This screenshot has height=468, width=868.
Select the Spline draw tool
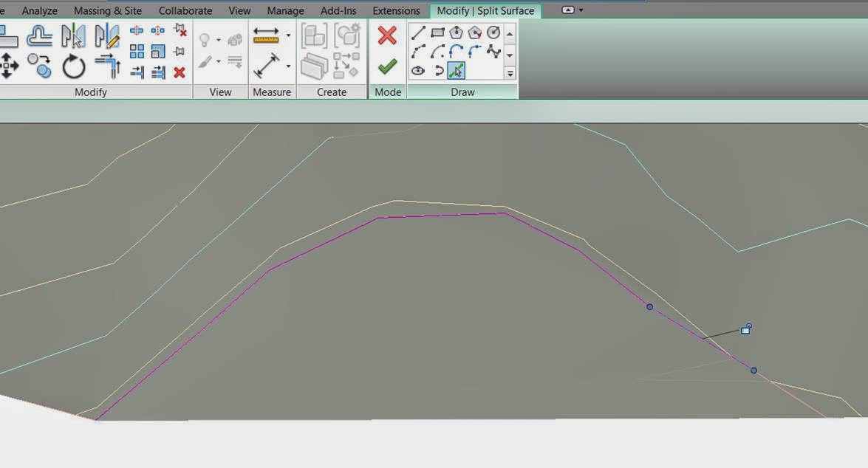pyautogui.click(x=493, y=50)
